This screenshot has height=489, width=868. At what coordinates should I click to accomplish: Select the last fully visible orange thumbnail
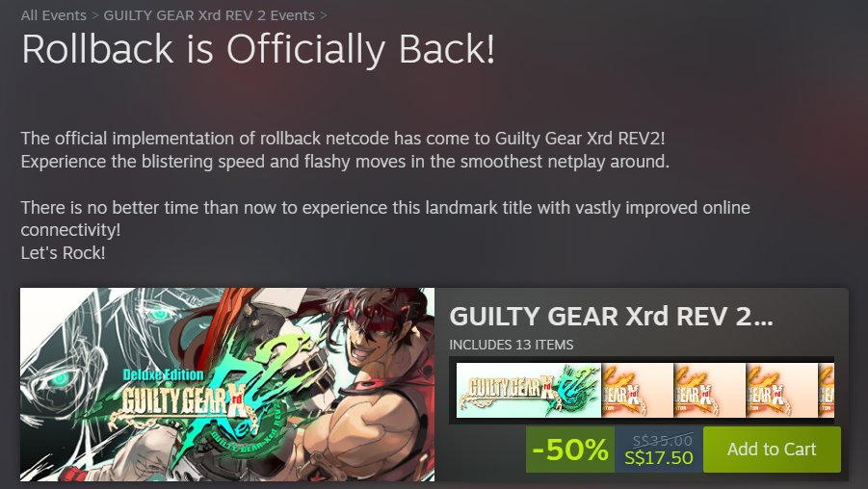(x=781, y=390)
